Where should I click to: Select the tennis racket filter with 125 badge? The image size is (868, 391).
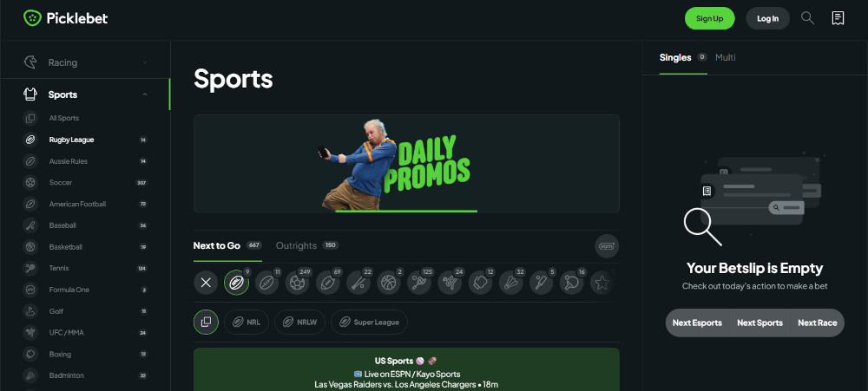[x=419, y=283]
